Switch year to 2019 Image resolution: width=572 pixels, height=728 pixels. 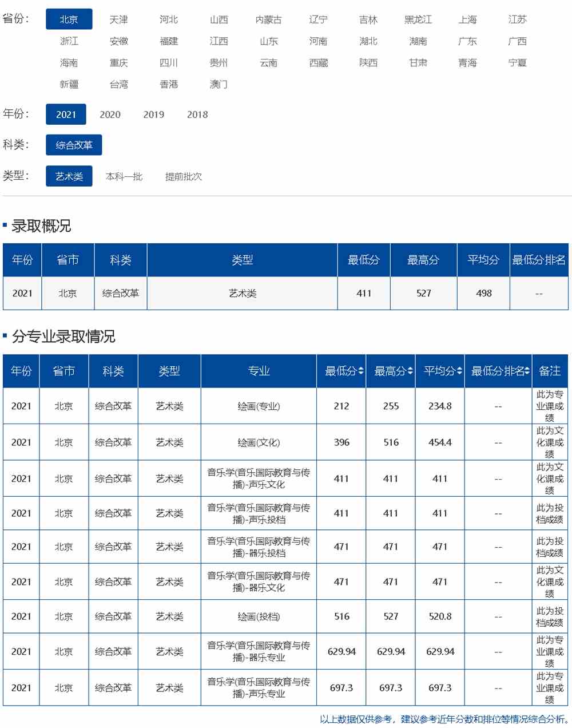[x=154, y=114]
